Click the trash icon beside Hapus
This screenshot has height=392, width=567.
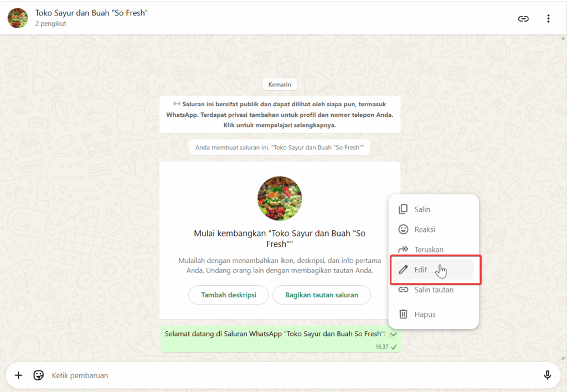coord(403,314)
